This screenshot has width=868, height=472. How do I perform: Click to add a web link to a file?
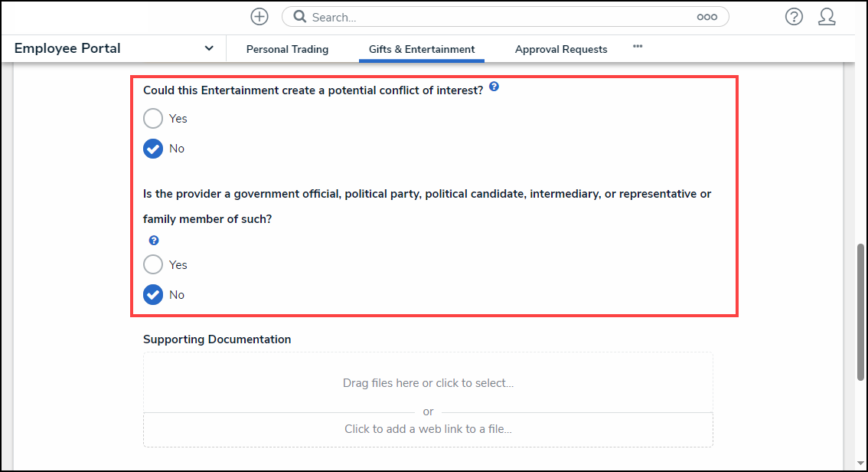(x=428, y=429)
